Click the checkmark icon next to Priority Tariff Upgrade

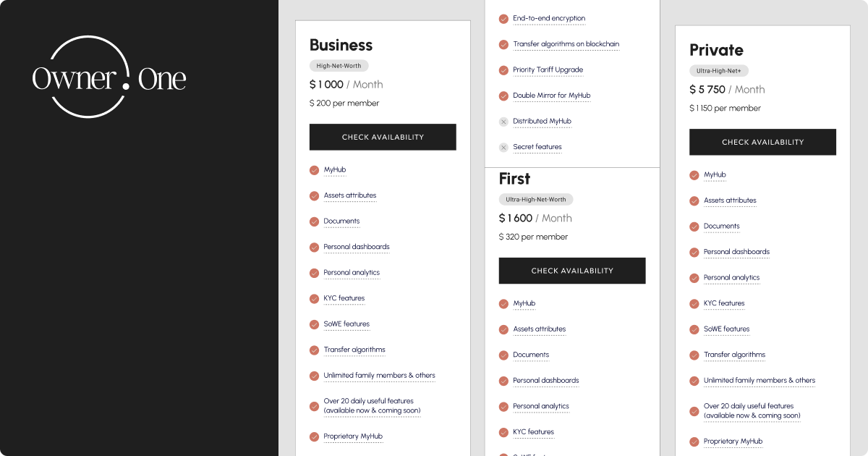[x=503, y=70]
